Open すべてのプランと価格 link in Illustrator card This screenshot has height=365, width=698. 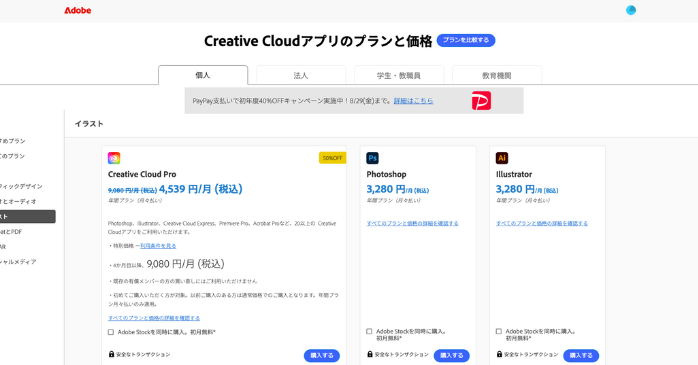tap(542, 223)
